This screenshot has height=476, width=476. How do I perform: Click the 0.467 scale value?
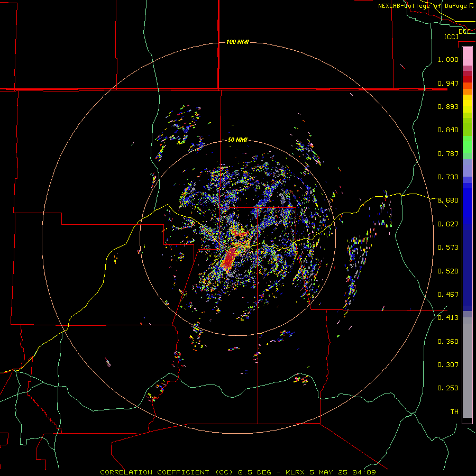tap(448, 295)
